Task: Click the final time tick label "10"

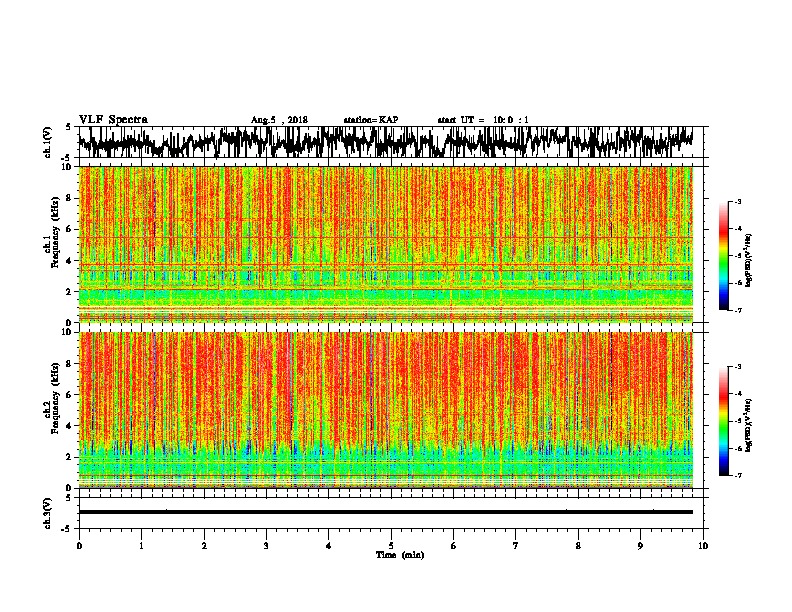Action: tap(703, 546)
